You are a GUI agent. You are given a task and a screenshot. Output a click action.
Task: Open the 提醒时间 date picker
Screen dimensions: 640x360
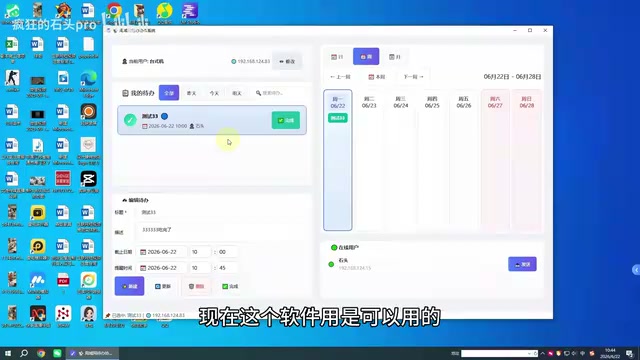(x=162, y=268)
